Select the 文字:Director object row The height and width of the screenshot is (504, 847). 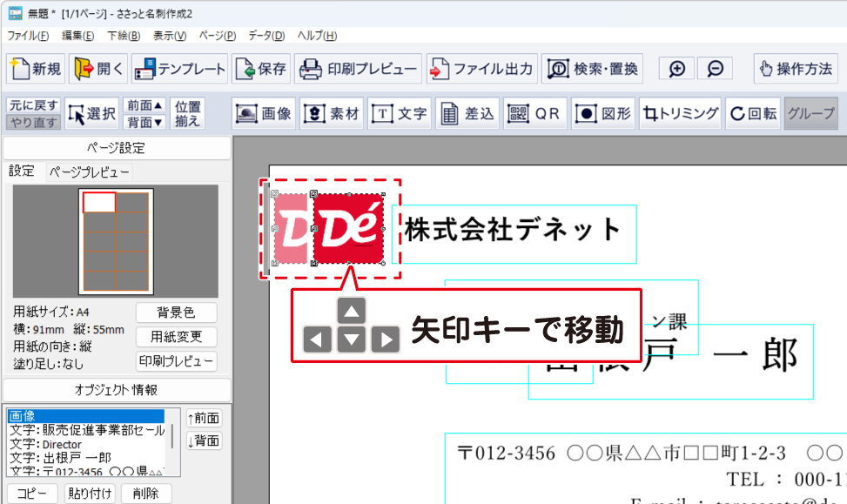tap(86, 444)
